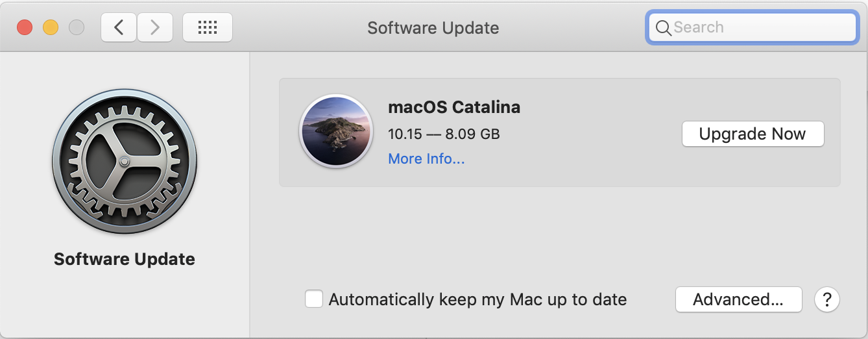Open the Advanced… options sheet
This screenshot has width=868, height=339.
pos(738,299)
